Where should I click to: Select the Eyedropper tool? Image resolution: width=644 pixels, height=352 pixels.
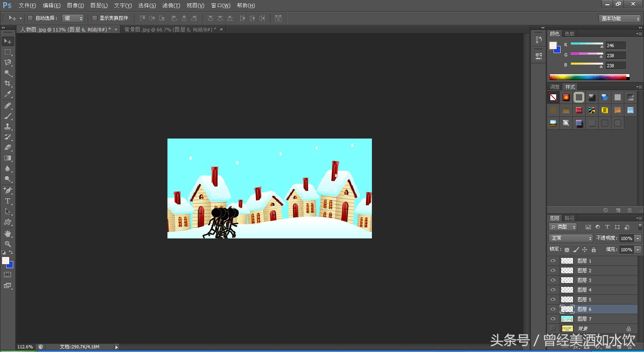tap(8, 94)
